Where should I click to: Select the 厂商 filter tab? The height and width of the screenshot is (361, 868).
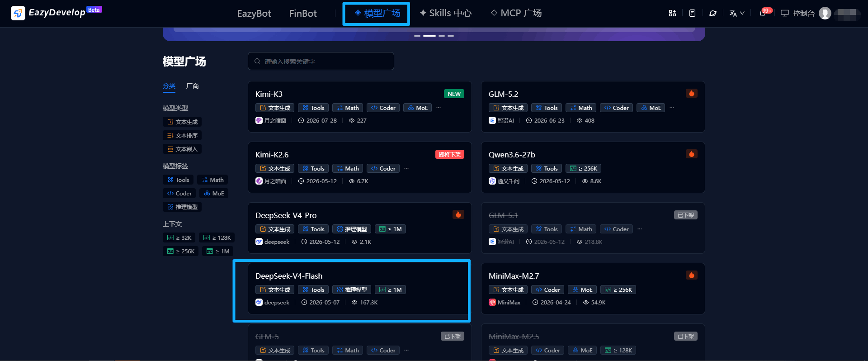point(193,86)
